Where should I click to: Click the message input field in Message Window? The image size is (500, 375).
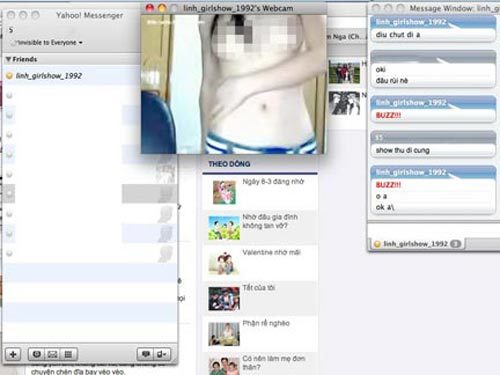[433, 230]
